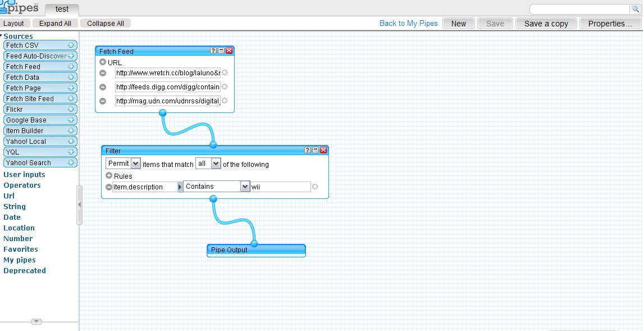Add Fetch Site Feed module via plus icon
Viewport: 644px width, 331px height.
71,99
